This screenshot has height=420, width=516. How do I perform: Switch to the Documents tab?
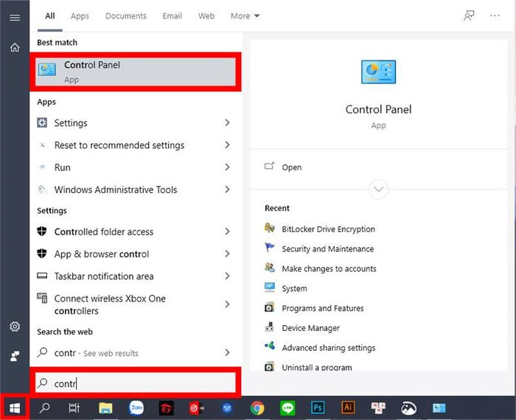pos(125,15)
